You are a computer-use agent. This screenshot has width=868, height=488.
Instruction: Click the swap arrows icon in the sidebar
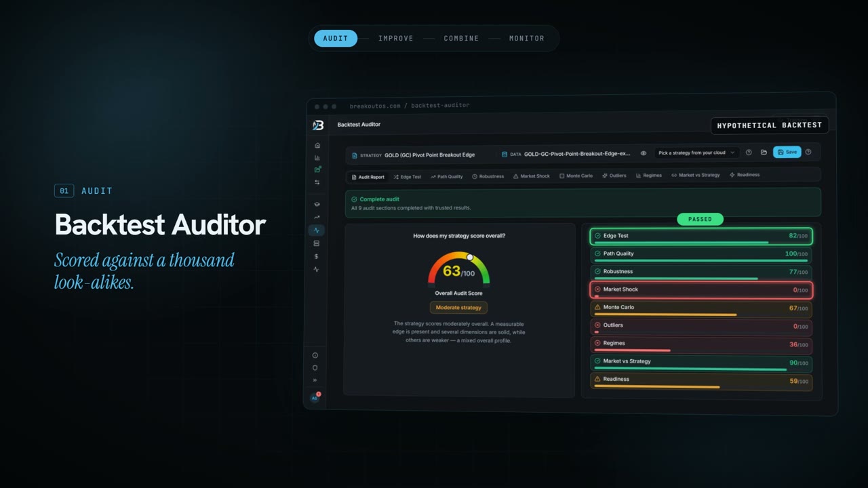(317, 182)
